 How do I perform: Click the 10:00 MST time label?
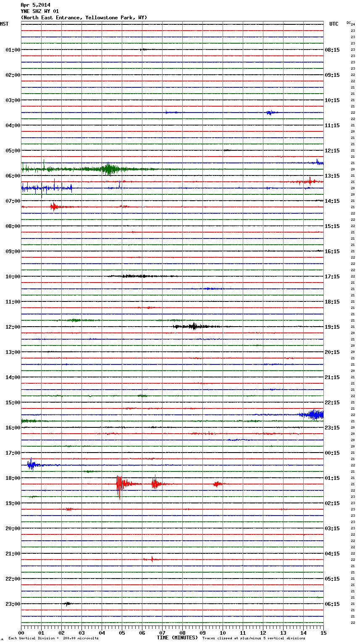pyautogui.click(x=13, y=277)
